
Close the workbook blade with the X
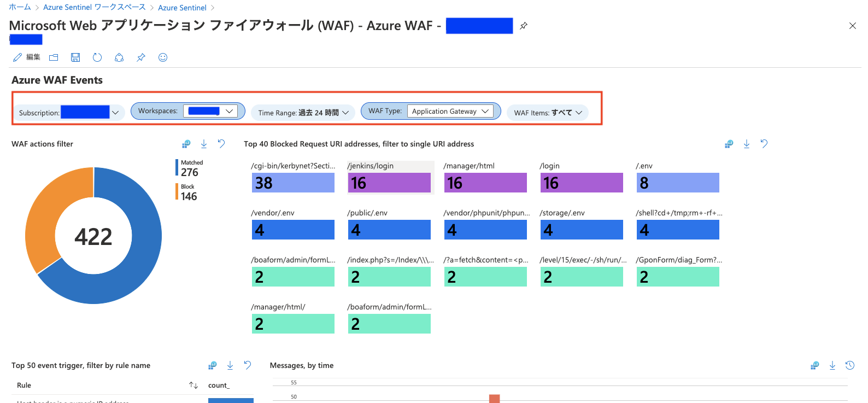point(853,26)
